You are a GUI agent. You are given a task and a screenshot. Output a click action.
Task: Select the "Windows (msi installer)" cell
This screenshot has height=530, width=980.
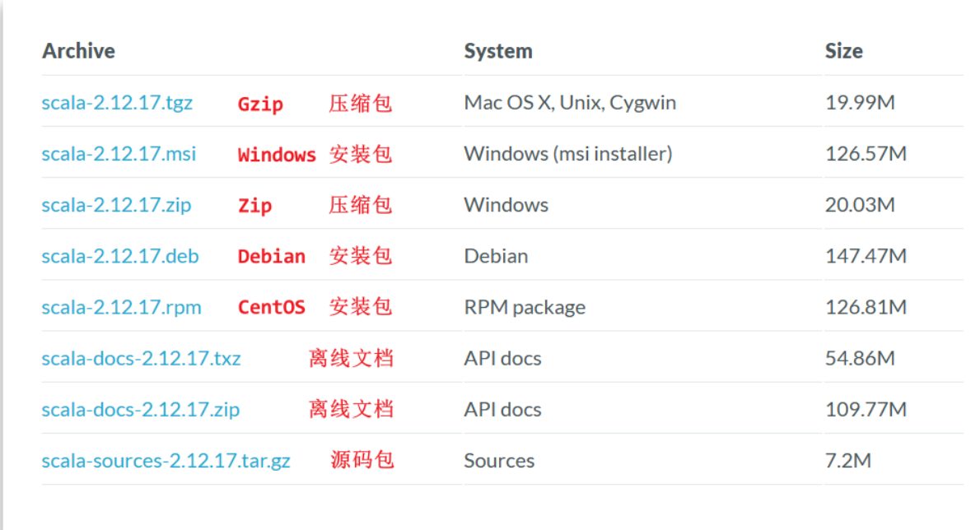(568, 154)
